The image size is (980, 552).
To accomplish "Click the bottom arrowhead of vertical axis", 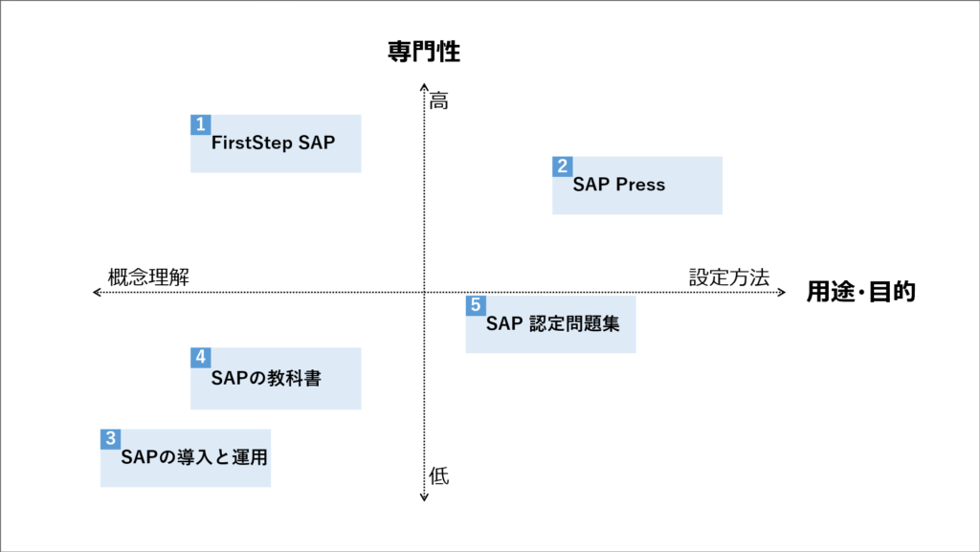I will point(424,497).
